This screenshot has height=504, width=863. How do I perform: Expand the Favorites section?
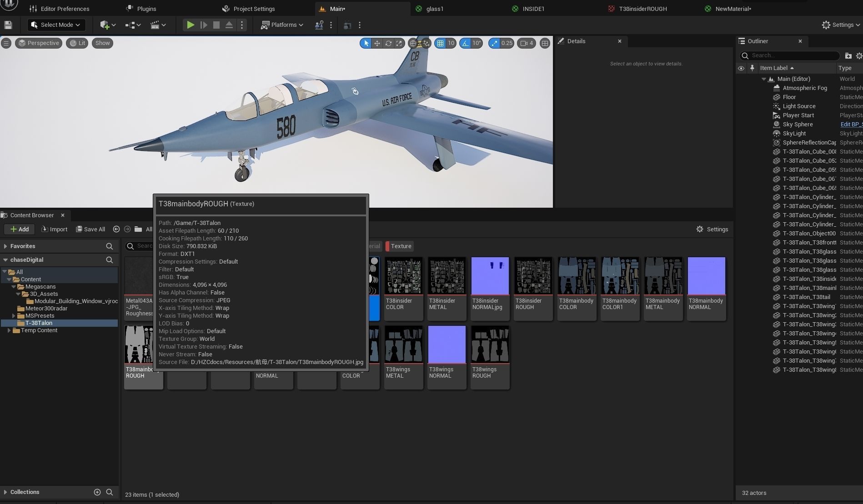(5, 246)
